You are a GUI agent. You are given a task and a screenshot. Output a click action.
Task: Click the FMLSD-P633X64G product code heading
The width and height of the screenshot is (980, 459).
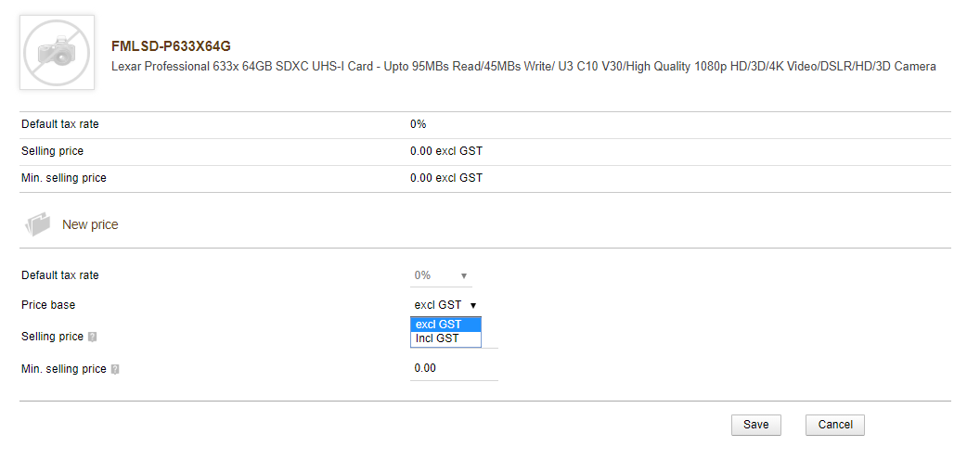coord(171,45)
